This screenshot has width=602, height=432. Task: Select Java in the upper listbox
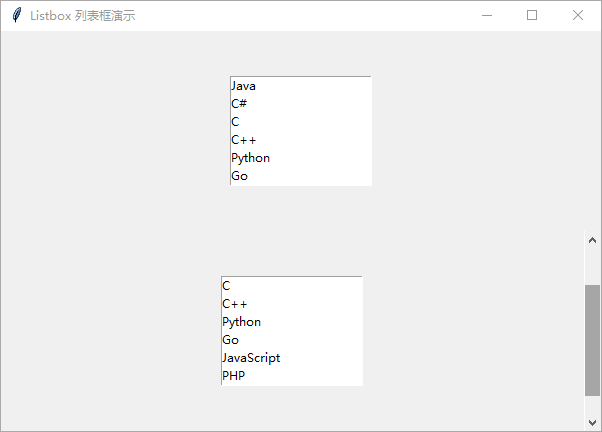(301, 86)
